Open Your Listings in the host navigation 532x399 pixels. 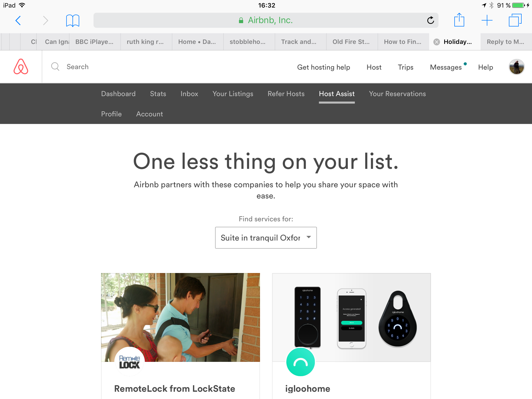click(x=233, y=94)
